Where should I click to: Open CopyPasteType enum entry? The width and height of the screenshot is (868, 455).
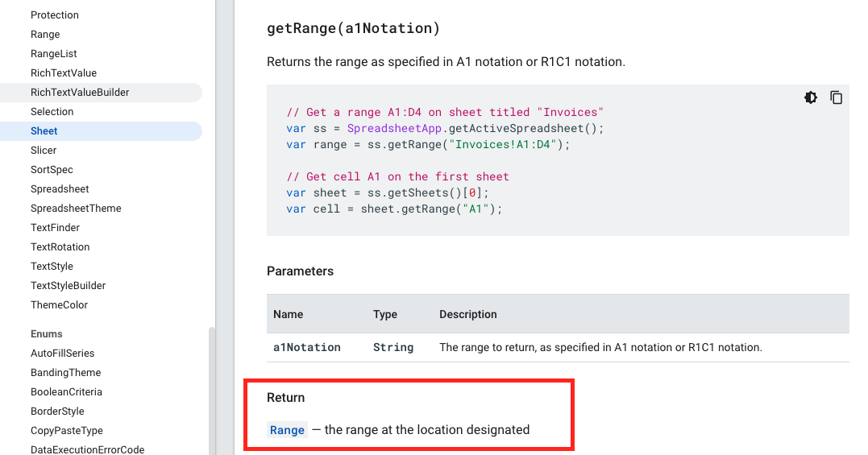click(x=67, y=431)
